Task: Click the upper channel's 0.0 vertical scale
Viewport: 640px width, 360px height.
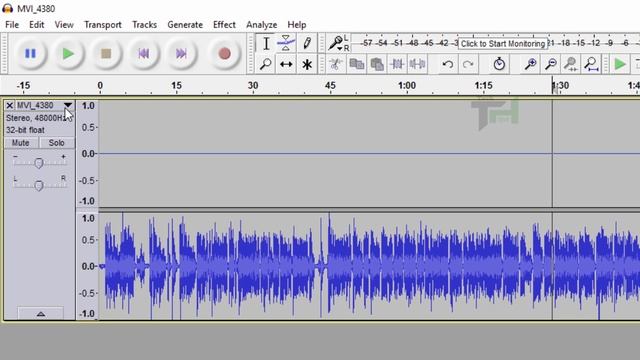Action: [x=88, y=154]
